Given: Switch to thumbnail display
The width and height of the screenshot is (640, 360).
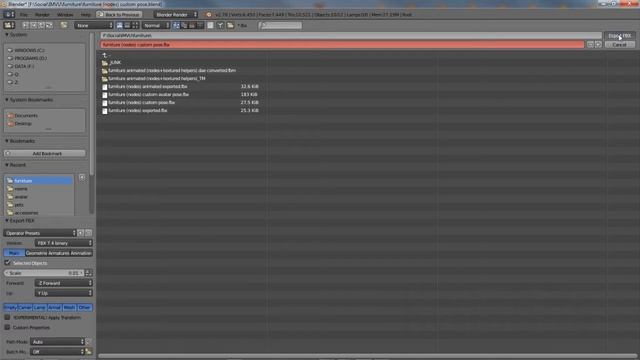Looking at the screenshot, I should coord(135,25).
